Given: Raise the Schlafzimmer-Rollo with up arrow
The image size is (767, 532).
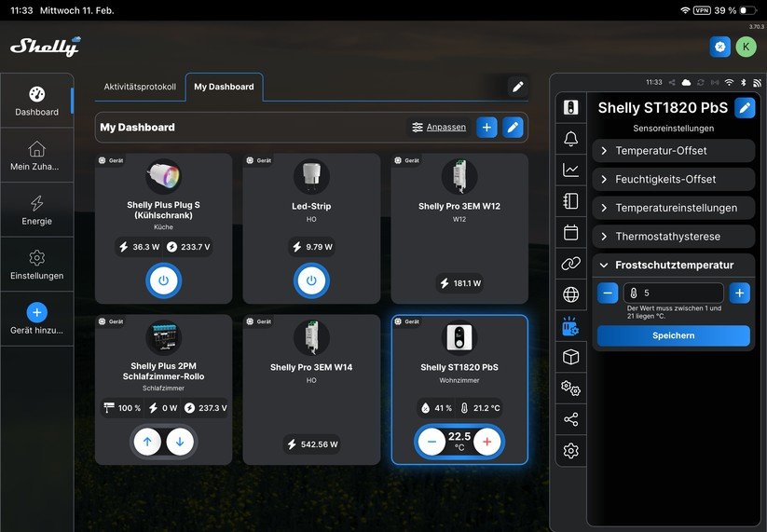Looking at the screenshot, I should 147,442.
